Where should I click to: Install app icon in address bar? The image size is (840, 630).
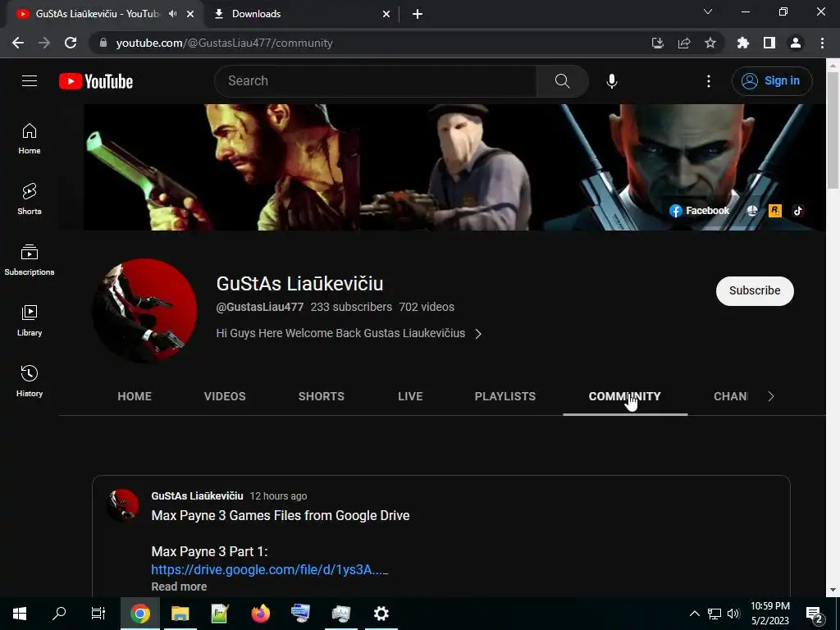click(x=657, y=43)
